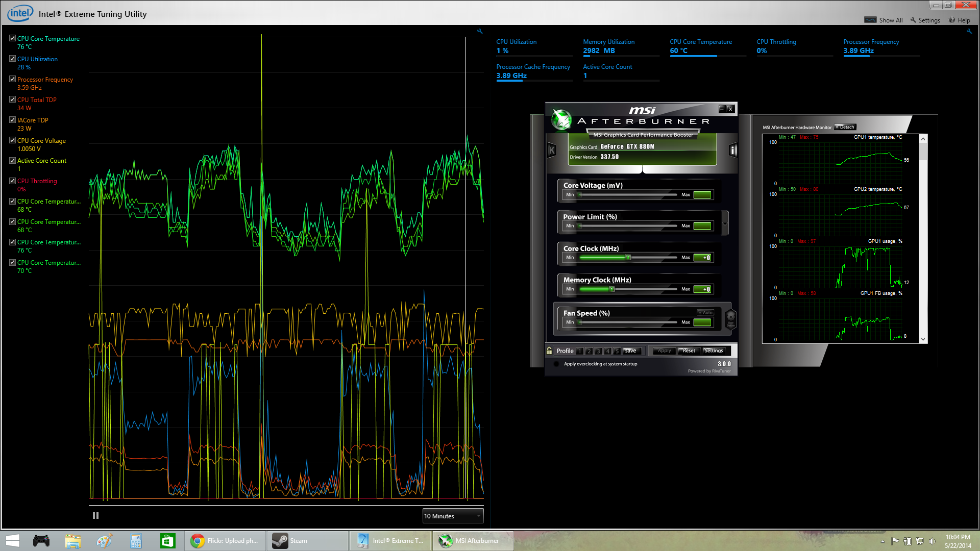Open the Windows Store taskbar icon
Image resolution: width=980 pixels, height=551 pixels.
pyautogui.click(x=167, y=541)
